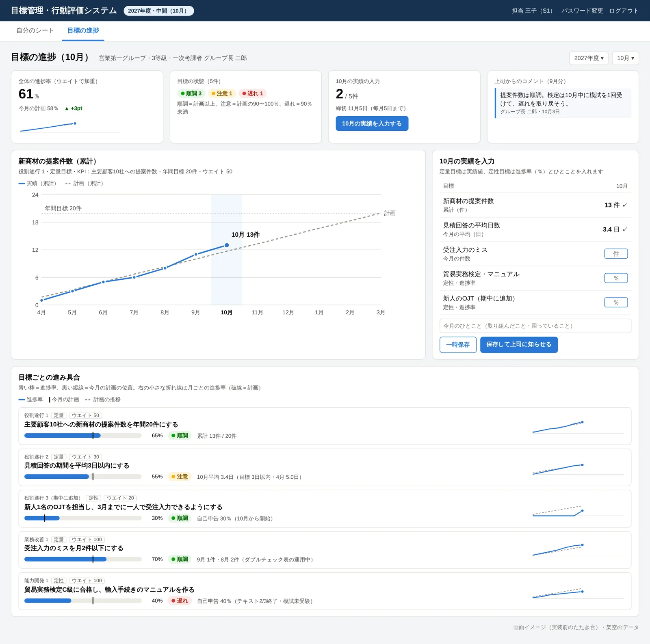Click the green 順調 3 status badge
The height and width of the screenshot is (644, 650).
pyautogui.click(x=191, y=93)
